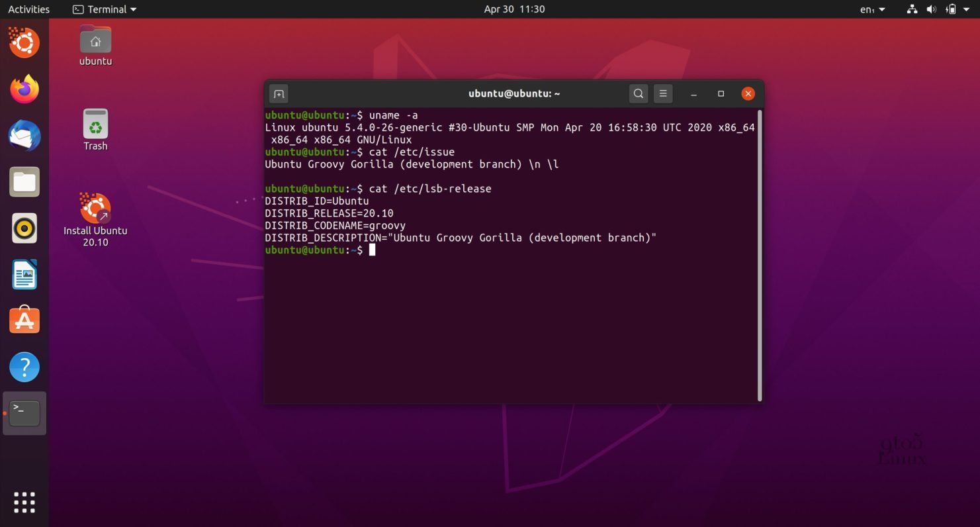The width and height of the screenshot is (980, 527).
Task: Open LibreOffice Writer from the dock
Action: [x=24, y=275]
